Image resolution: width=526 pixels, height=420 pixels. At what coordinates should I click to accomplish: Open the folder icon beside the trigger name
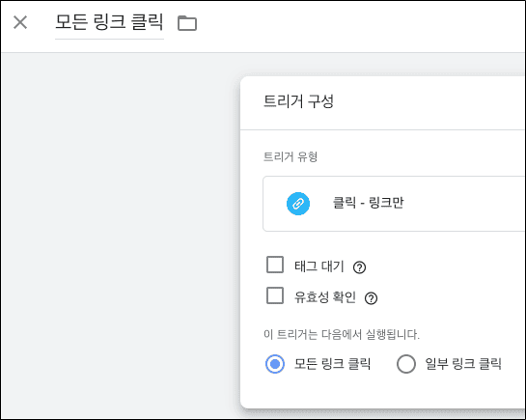click(x=187, y=23)
